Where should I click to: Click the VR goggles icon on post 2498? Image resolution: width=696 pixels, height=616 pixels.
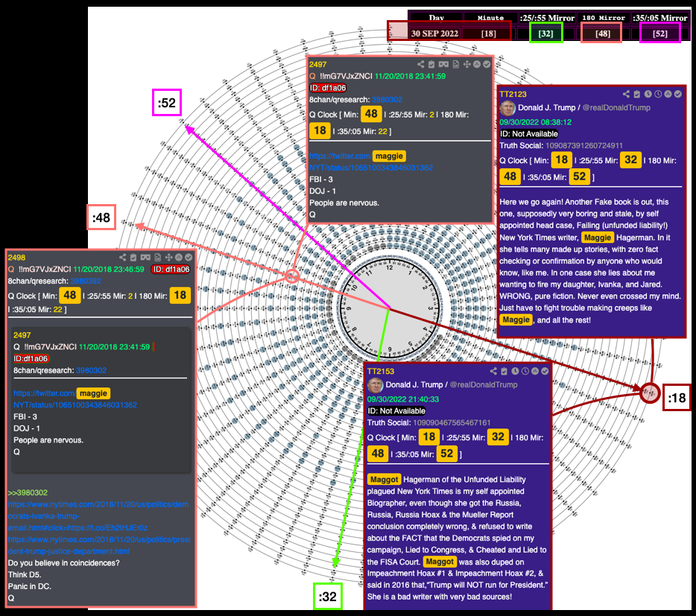click(x=145, y=257)
